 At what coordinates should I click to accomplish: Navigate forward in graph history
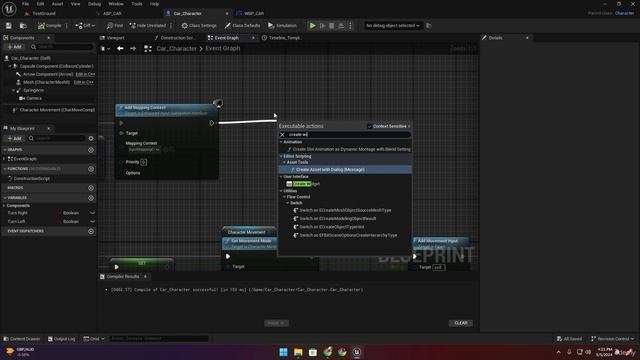pyautogui.click(x=133, y=49)
